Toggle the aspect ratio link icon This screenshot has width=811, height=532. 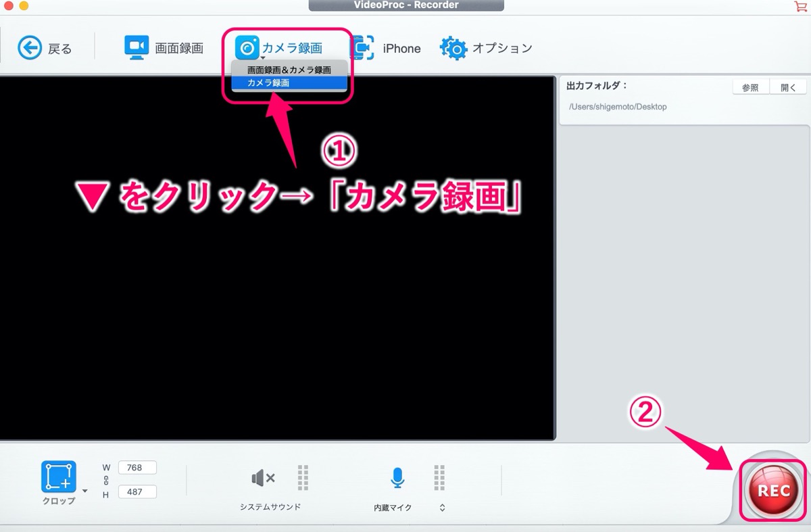point(105,480)
